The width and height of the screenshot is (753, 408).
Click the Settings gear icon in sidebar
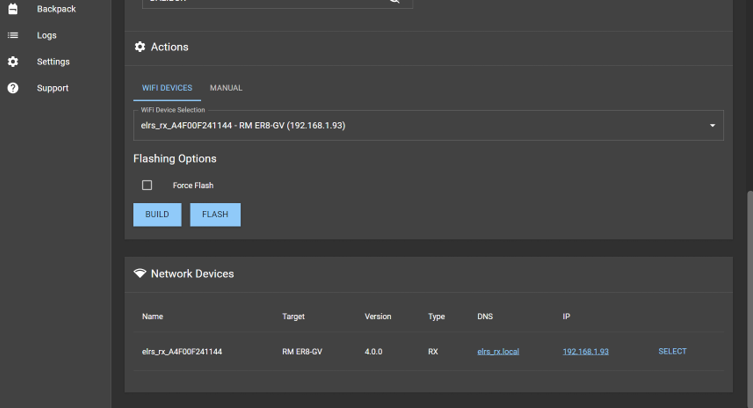(13, 62)
